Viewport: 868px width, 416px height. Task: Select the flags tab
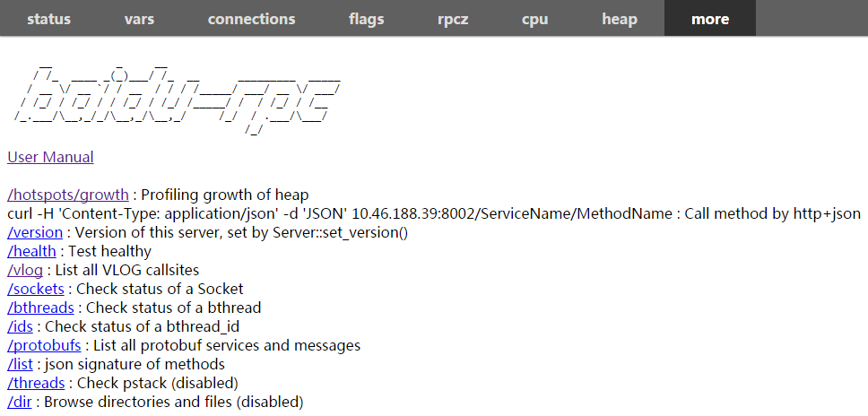[x=367, y=19]
